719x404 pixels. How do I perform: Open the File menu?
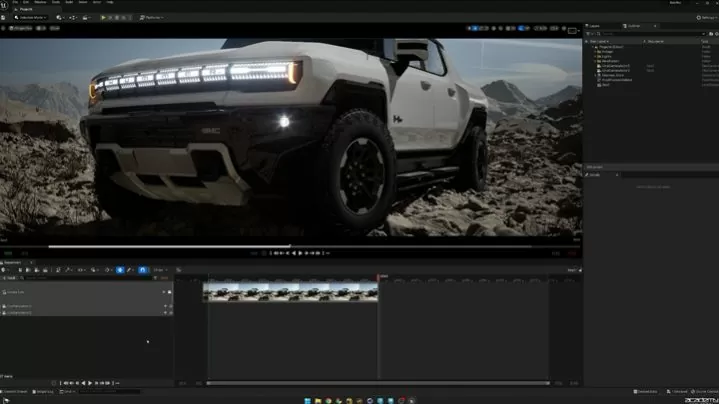[x=15, y=3]
